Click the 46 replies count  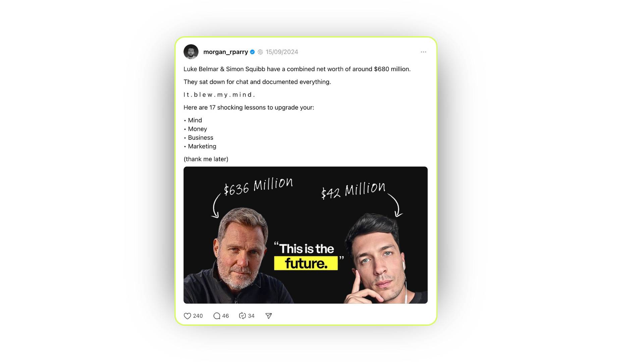click(x=225, y=316)
